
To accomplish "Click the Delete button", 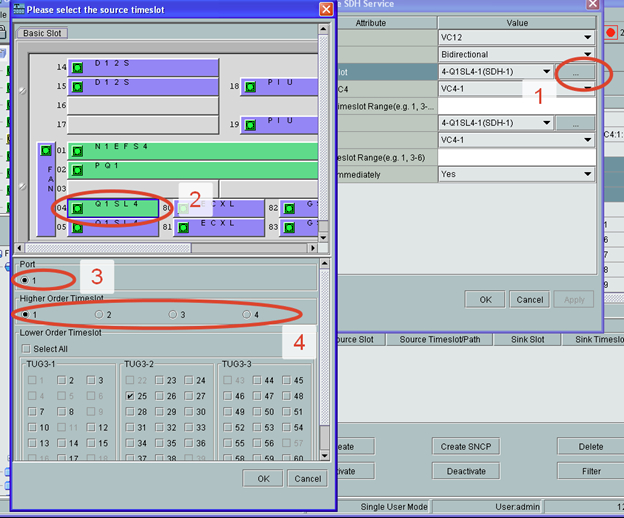I will click(x=591, y=447).
